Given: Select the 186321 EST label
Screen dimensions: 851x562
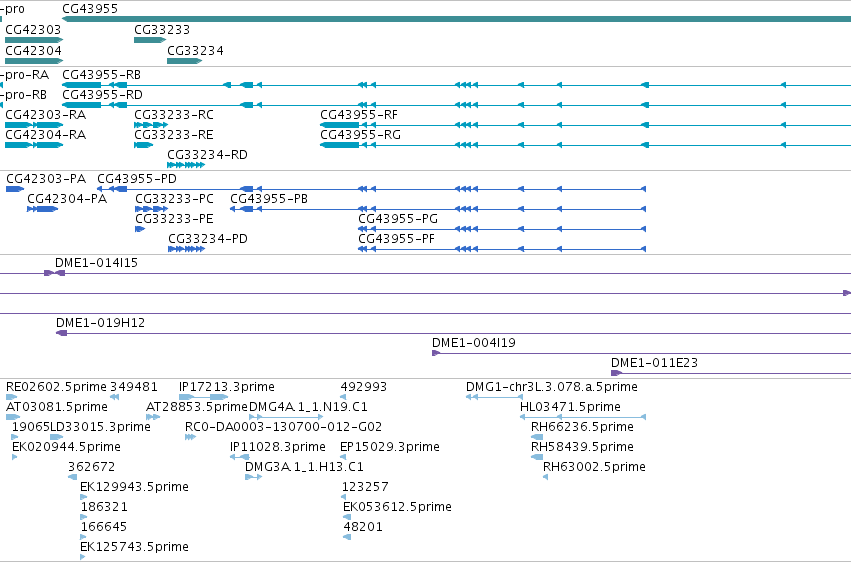Looking at the screenshot, I should click(x=104, y=507).
